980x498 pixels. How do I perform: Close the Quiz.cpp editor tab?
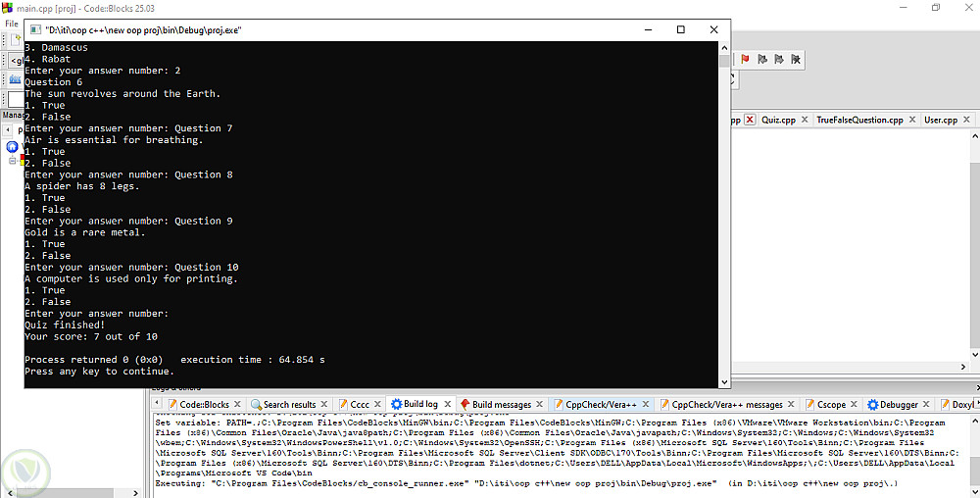click(805, 120)
